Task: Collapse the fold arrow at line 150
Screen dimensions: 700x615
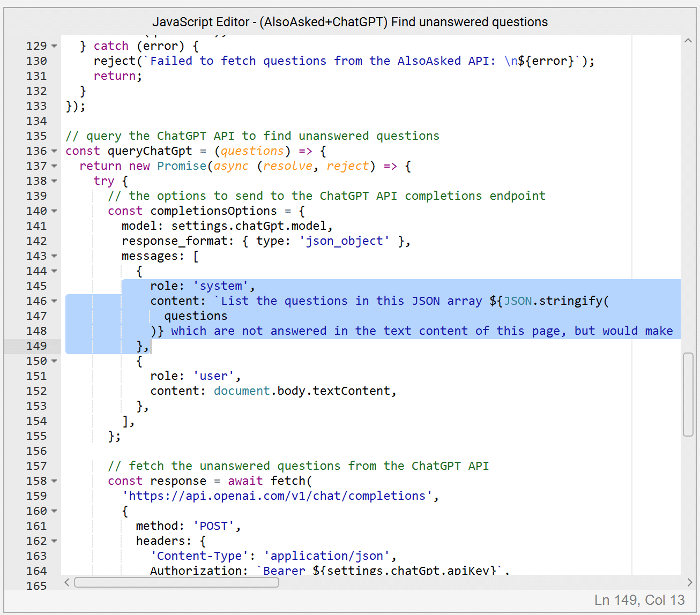Action: tap(54, 361)
